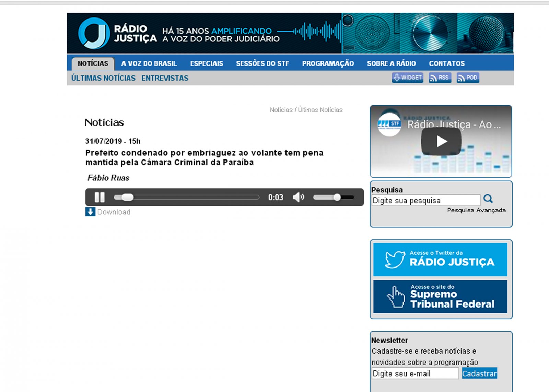
Task: Go to Sessões do STF menu
Action: (x=262, y=63)
